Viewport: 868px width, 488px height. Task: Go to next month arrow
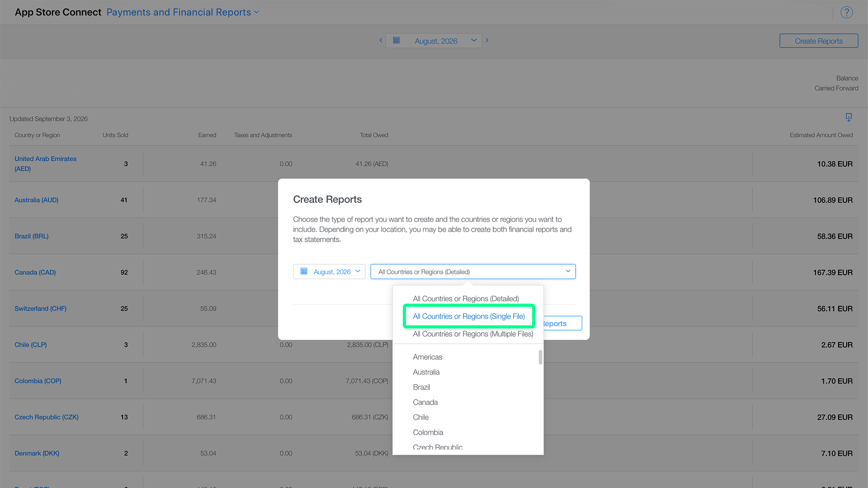tap(487, 40)
